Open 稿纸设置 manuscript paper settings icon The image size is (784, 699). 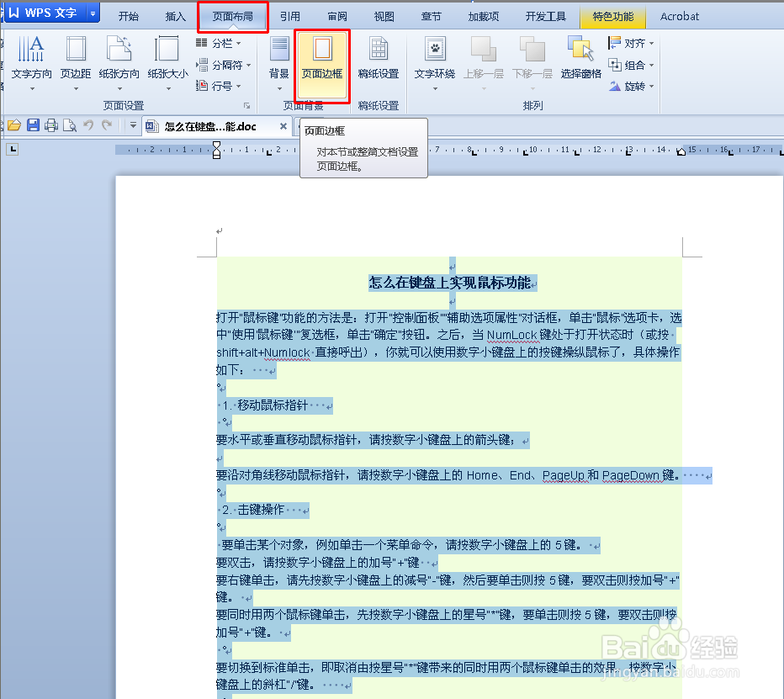[379, 49]
